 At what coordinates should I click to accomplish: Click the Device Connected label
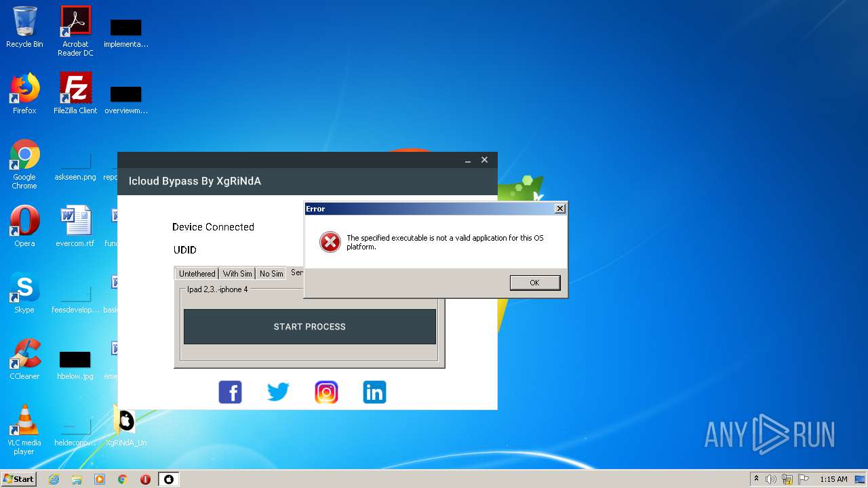coord(213,227)
